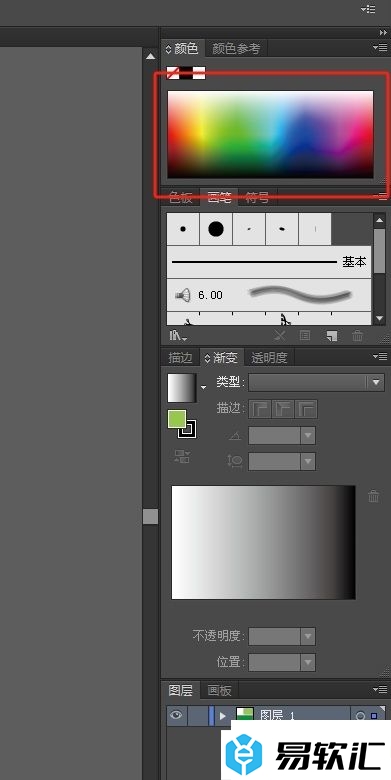The height and width of the screenshot is (780, 391).
Task: Pick a color from the spectrum ramp
Action: pyautogui.click(x=270, y=134)
